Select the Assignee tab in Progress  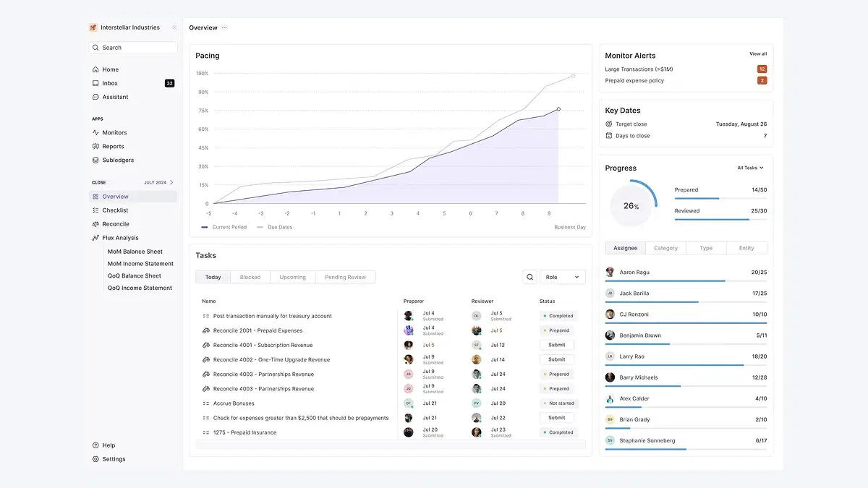[x=626, y=248]
